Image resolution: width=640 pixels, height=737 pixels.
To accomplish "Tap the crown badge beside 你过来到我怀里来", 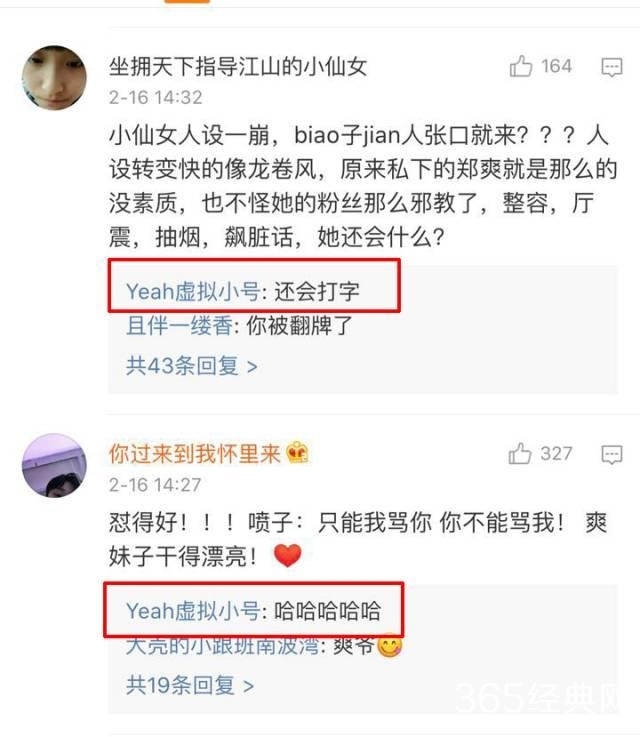I will 297,453.
